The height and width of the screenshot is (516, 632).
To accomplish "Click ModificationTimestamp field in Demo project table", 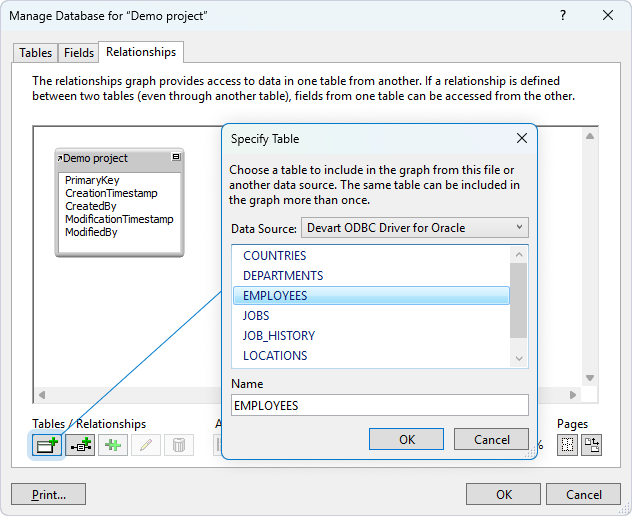I will coord(119,219).
